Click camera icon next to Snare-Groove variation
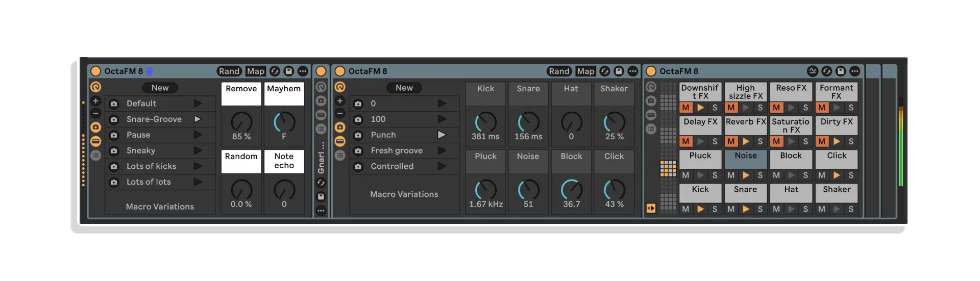 pyautogui.click(x=114, y=119)
